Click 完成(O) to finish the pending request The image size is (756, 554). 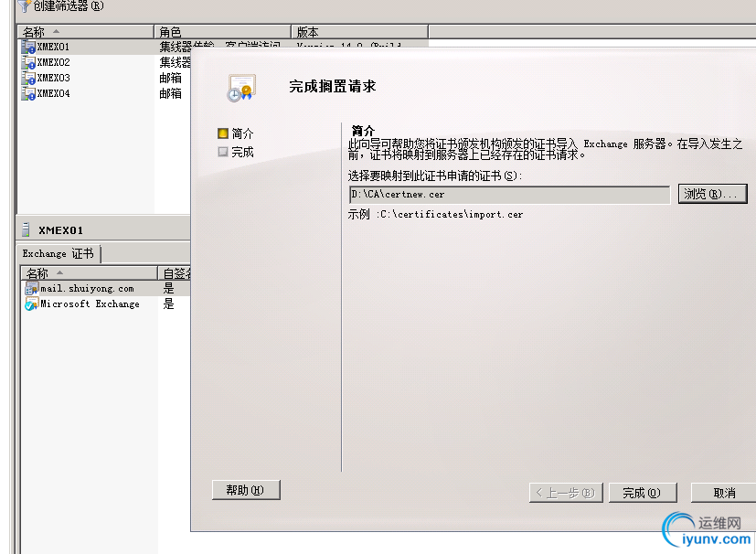643,492
